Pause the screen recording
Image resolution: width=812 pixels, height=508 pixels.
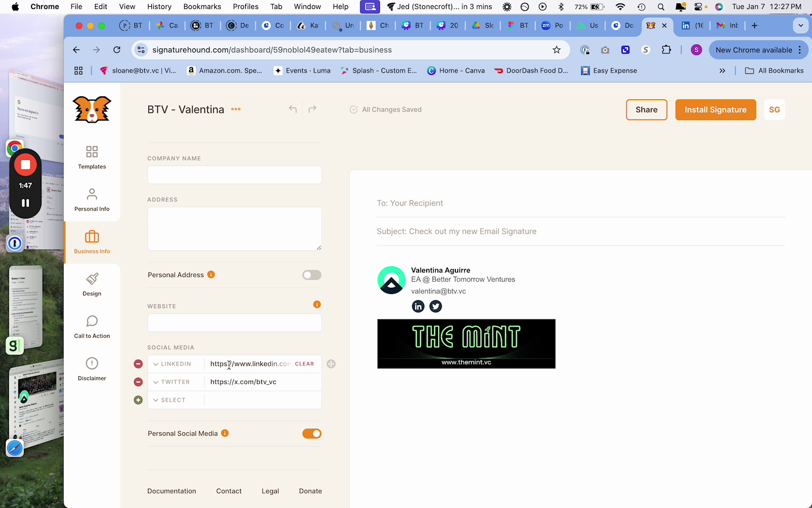[x=25, y=203]
